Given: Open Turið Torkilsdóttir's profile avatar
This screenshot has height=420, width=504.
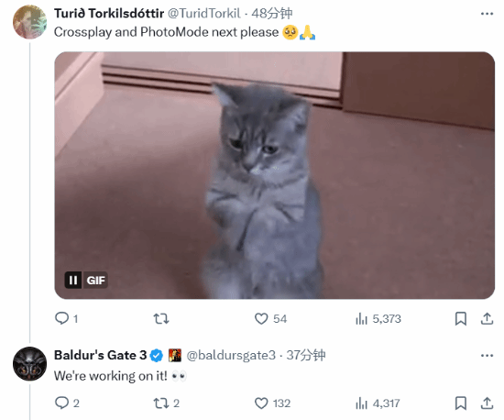Looking at the screenshot, I should [x=29, y=22].
